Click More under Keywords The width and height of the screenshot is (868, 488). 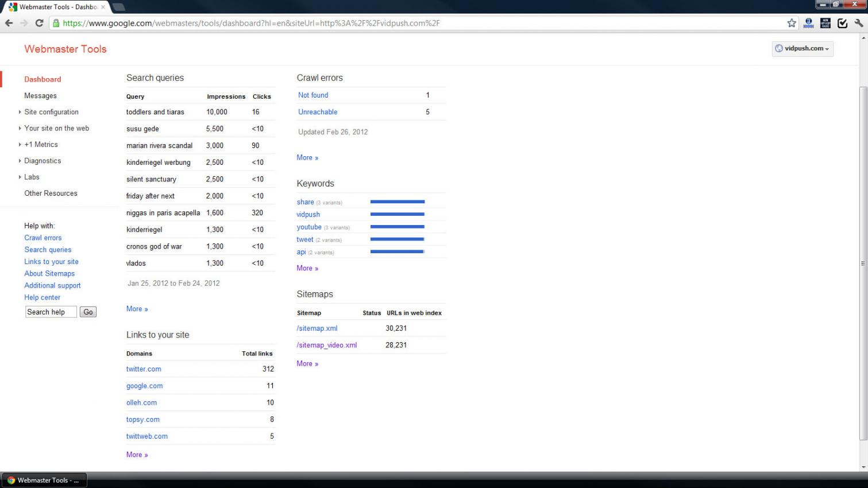pyautogui.click(x=307, y=268)
